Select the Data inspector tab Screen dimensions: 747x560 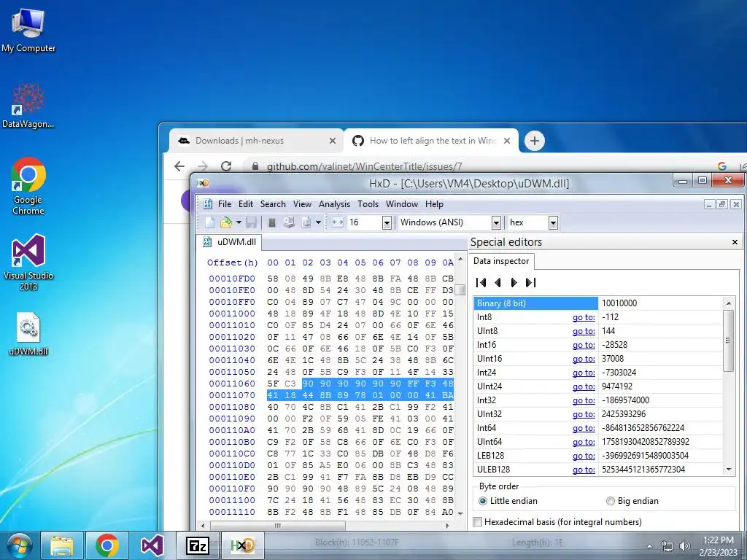point(501,261)
